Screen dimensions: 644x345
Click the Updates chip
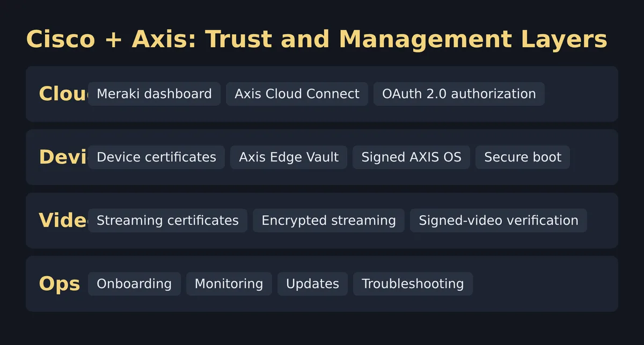pyautogui.click(x=312, y=284)
